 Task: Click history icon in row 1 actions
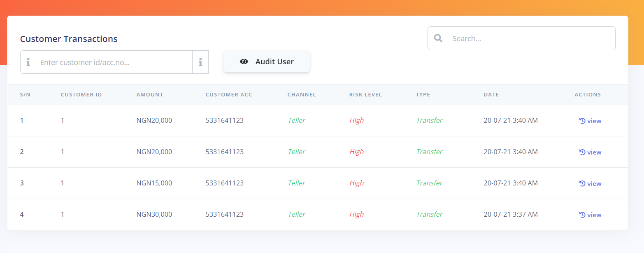pos(582,121)
